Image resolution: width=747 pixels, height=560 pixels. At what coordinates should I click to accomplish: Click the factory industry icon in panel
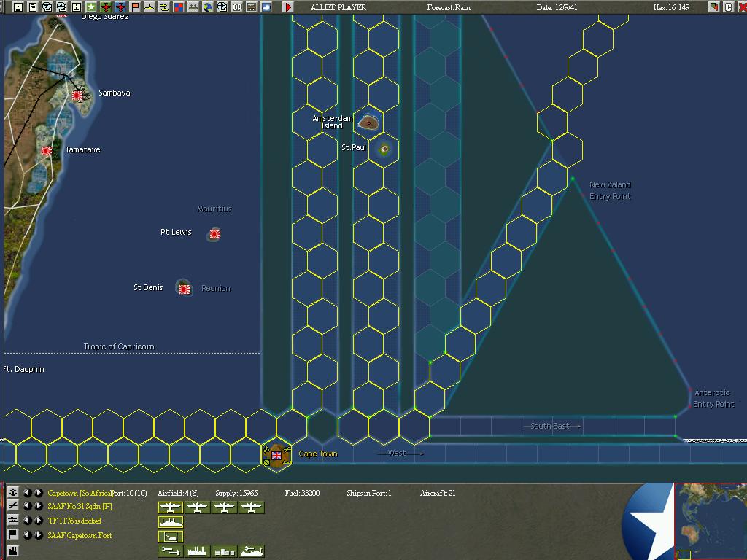click(13, 551)
